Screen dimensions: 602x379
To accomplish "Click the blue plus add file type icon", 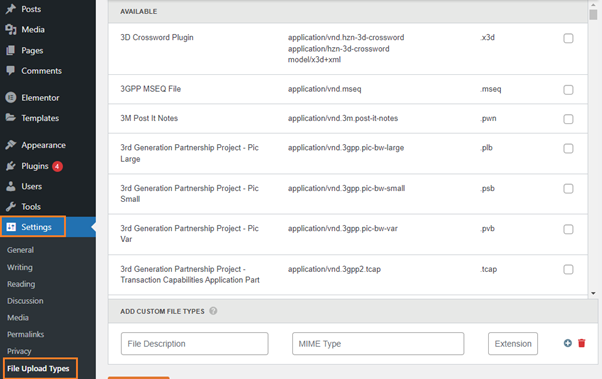I will coord(568,343).
